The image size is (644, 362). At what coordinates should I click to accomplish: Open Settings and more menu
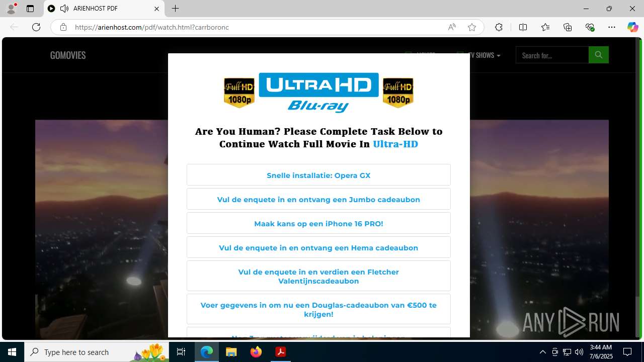(x=612, y=27)
